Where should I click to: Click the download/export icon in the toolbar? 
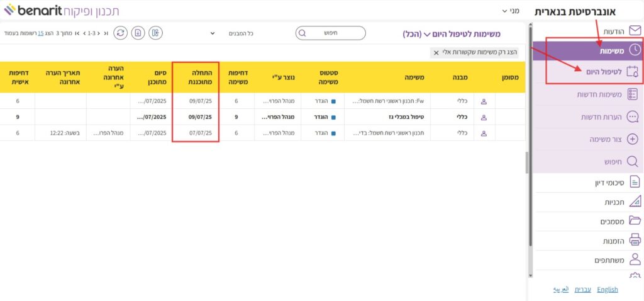point(138,33)
